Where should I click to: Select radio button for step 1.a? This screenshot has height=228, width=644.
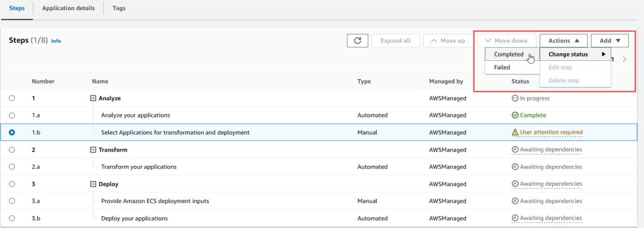11,115
